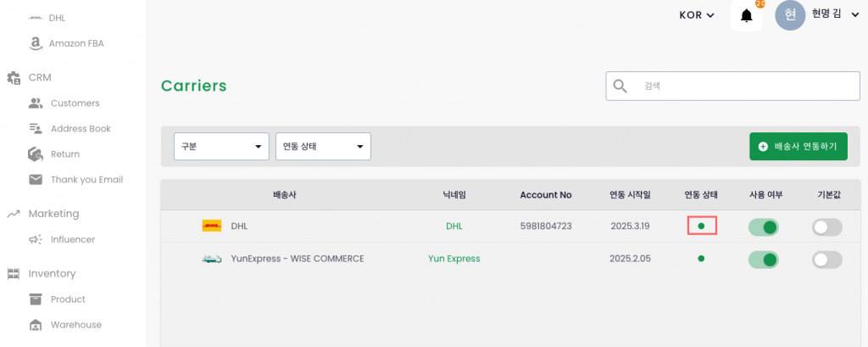Click the Address Book icon
Image resolution: width=868 pixels, height=347 pixels.
pyautogui.click(x=36, y=129)
